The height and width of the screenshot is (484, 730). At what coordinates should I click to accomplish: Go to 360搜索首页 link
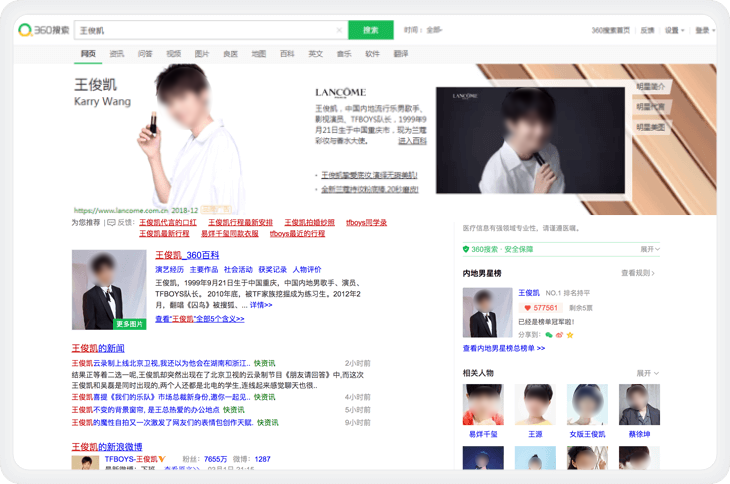611,30
